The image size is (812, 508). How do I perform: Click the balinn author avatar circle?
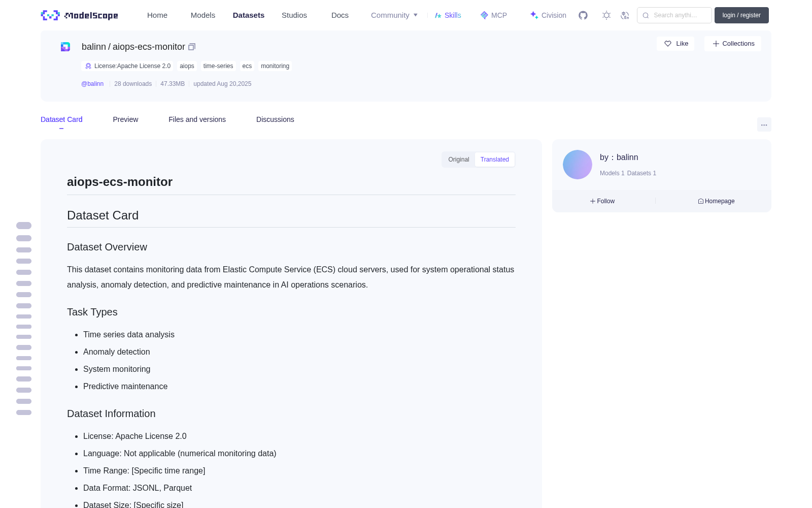tap(578, 165)
